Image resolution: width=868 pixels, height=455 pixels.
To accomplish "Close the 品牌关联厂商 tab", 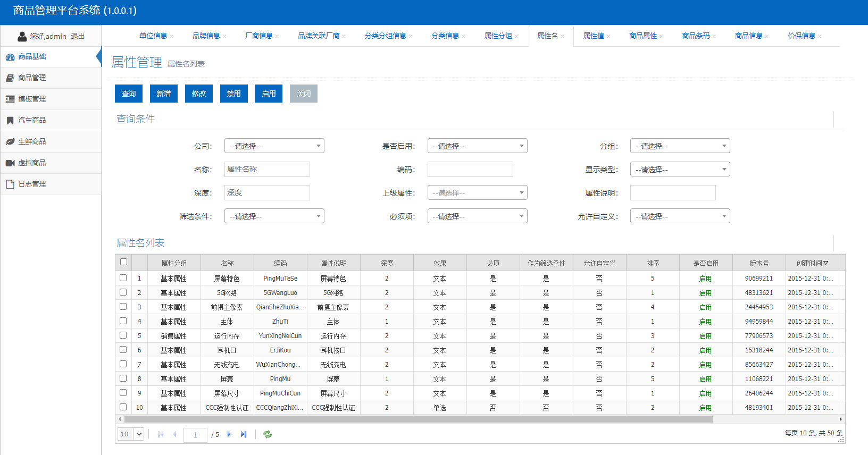I will pos(344,37).
